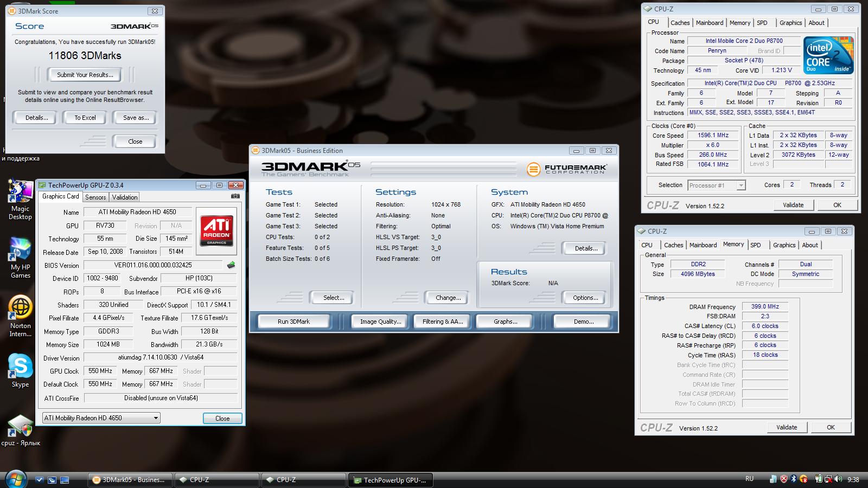Click the GPU Clock 550 MHz field
This screenshot has height=488, width=868.
tap(100, 371)
